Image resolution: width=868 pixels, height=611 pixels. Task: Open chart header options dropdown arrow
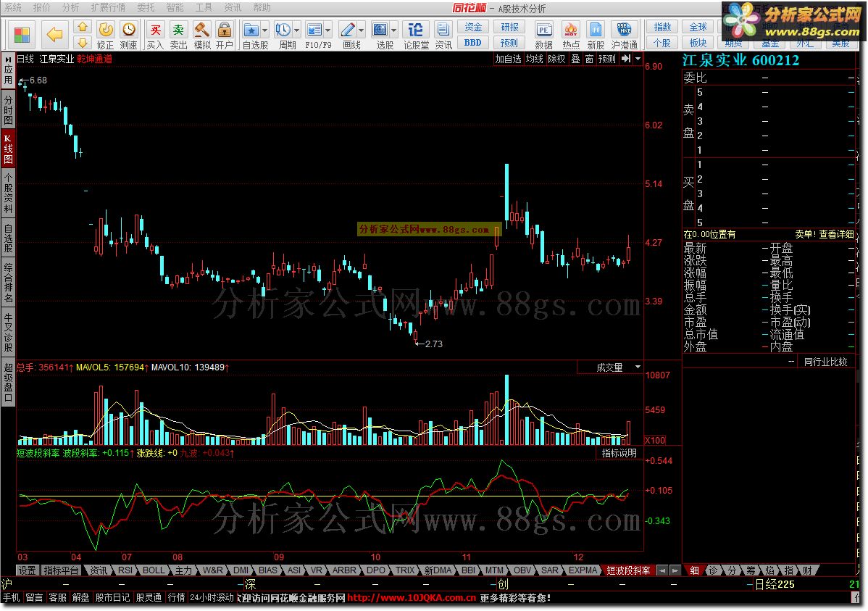click(x=638, y=59)
